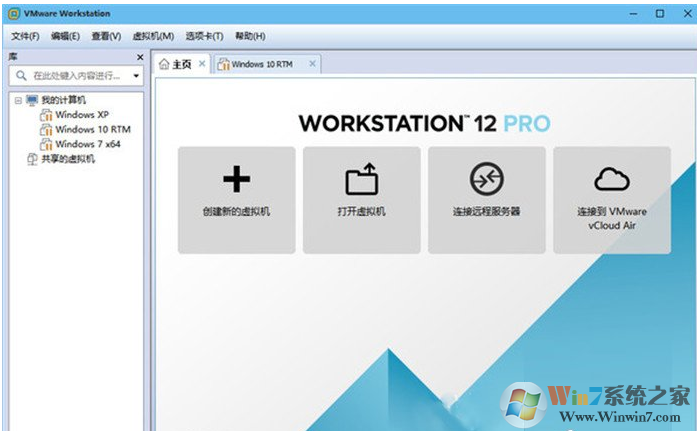697x431 pixels.
Task: Open the 选项卡(T) menu
Action: click(x=204, y=36)
